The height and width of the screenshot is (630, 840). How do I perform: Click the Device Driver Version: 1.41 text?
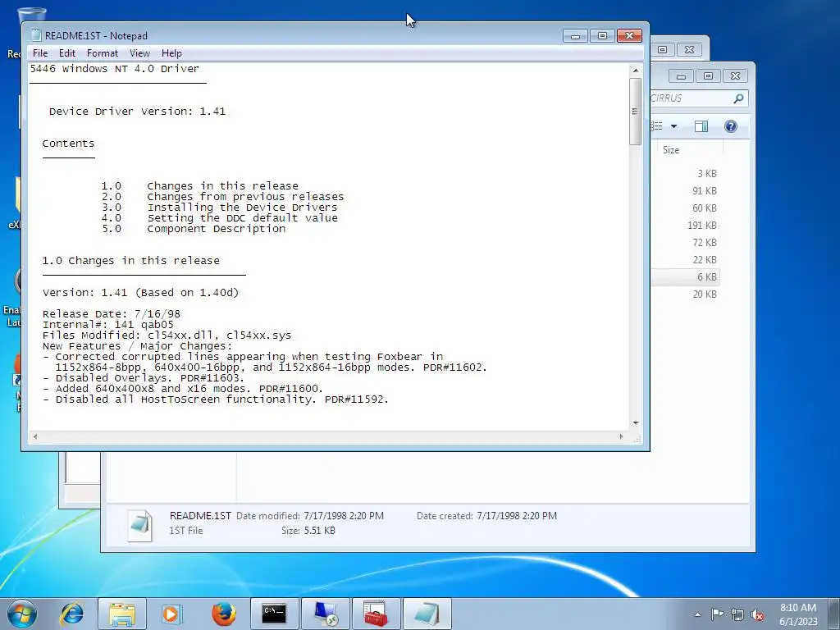click(x=138, y=112)
